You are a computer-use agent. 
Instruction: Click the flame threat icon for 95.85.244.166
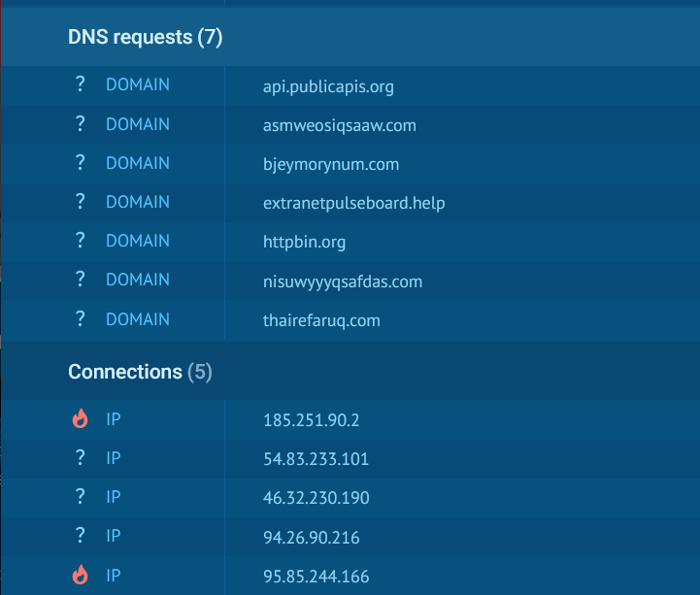81,575
